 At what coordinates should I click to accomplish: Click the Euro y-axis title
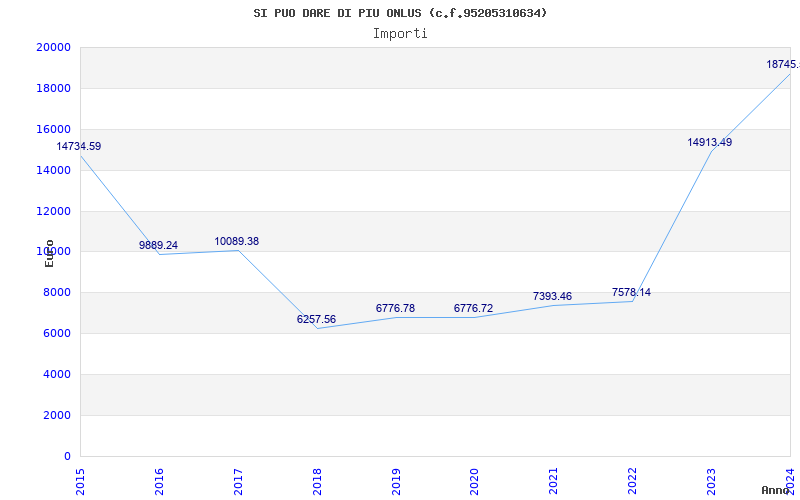click(x=49, y=254)
